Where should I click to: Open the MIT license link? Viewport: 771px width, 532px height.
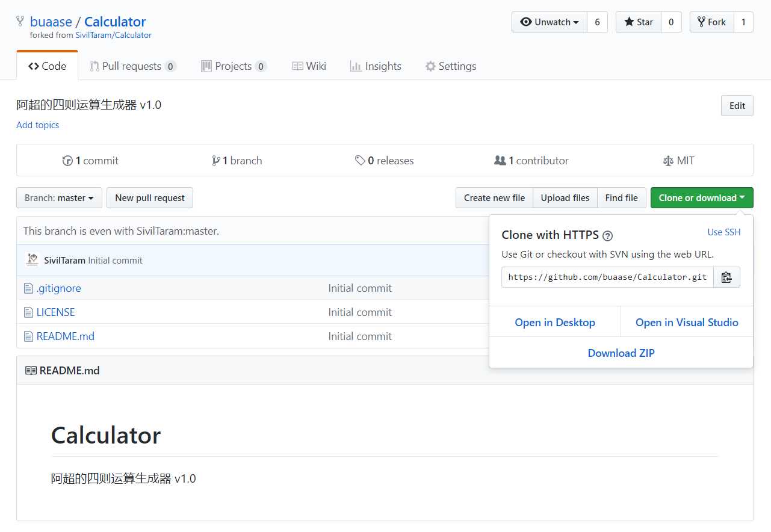[x=678, y=161]
